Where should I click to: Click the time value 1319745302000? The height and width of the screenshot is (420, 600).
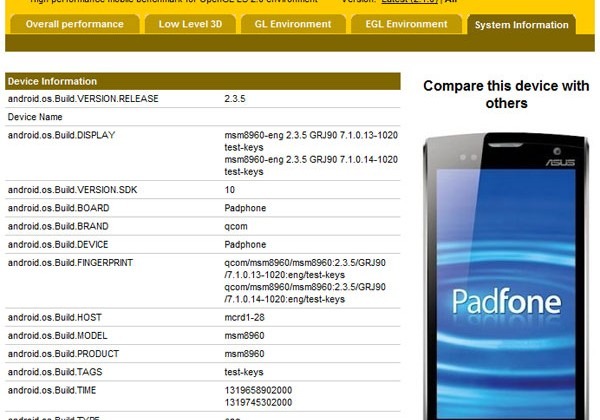[258, 403]
